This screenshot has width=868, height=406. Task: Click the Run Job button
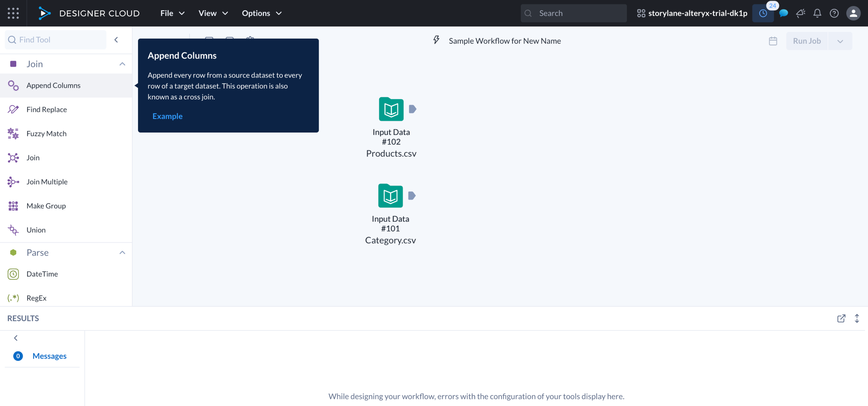click(807, 41)
